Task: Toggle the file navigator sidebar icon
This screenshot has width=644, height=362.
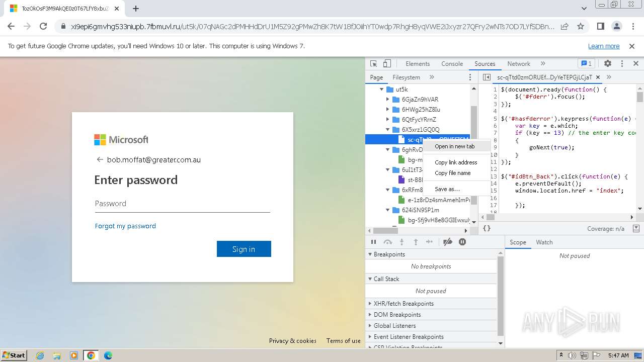Action: pyautogui.click(x=487, y=77)
